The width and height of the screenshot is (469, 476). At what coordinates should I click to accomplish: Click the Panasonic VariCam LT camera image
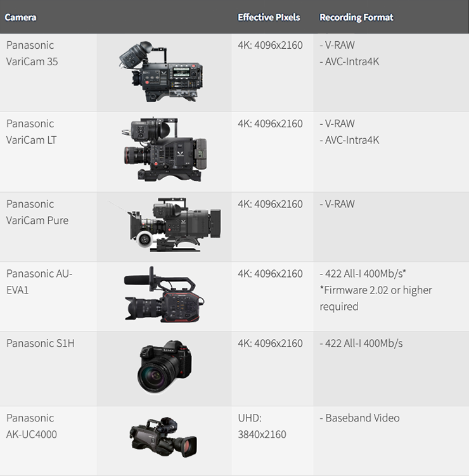(x=165, y=150)
